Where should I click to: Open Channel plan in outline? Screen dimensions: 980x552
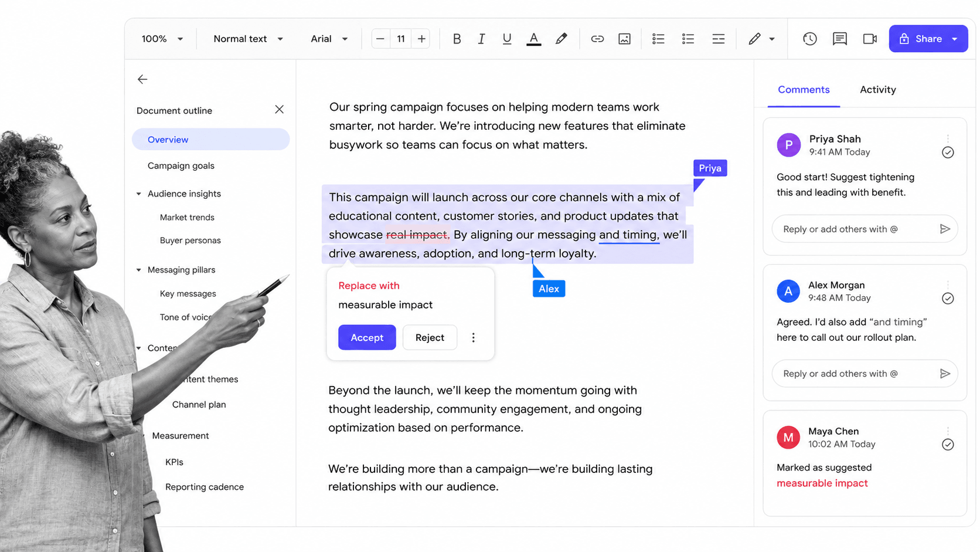click(199, 405)
